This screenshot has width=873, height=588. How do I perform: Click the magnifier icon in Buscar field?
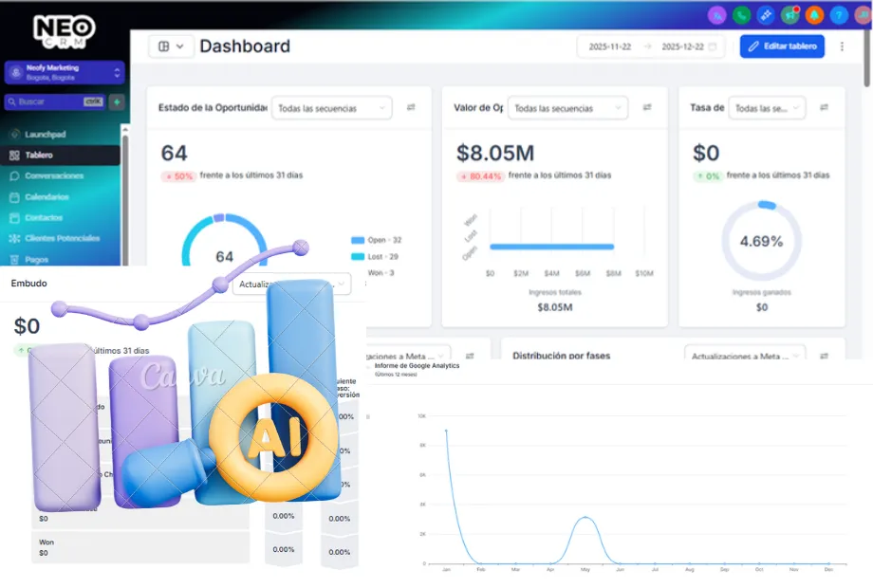pyautogui.click(x=11, y=101)
